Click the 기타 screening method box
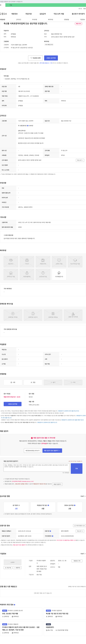This screenshot has width=86, height=644. (x=73, y=383)
